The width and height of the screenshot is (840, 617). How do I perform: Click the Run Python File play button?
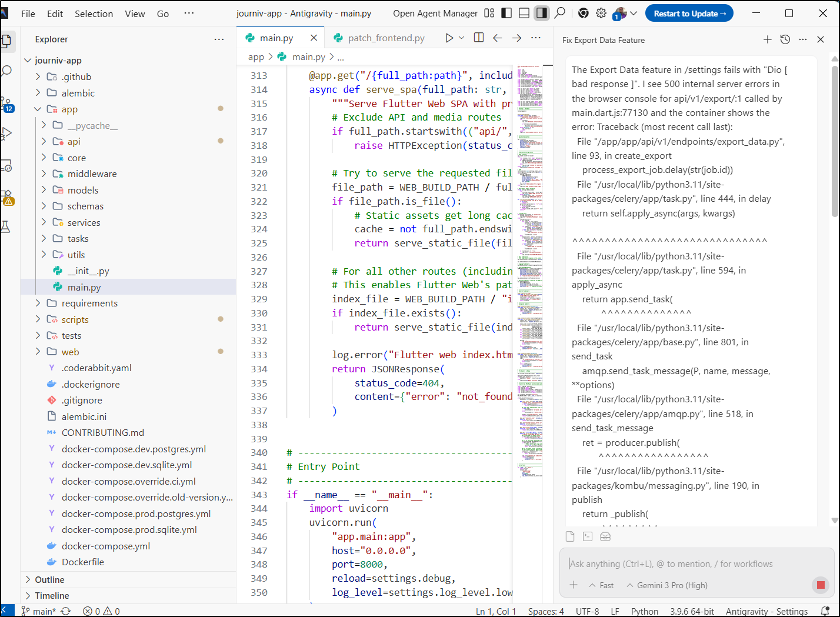coord(449,38)
